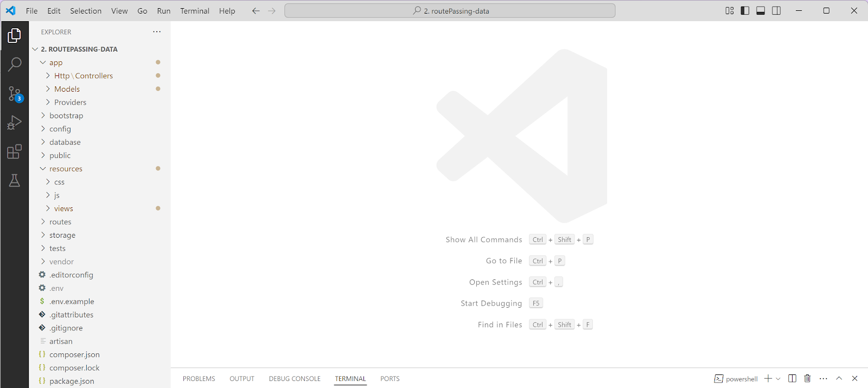868x388 pixels.
Task: Close the terminal panel
Action: pos(855,379)
